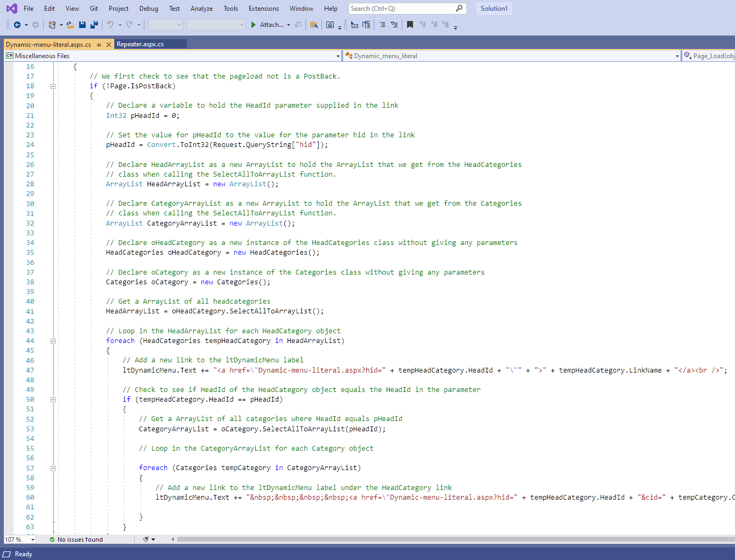Click the green No issues found checkmark icon

point(52,540)
